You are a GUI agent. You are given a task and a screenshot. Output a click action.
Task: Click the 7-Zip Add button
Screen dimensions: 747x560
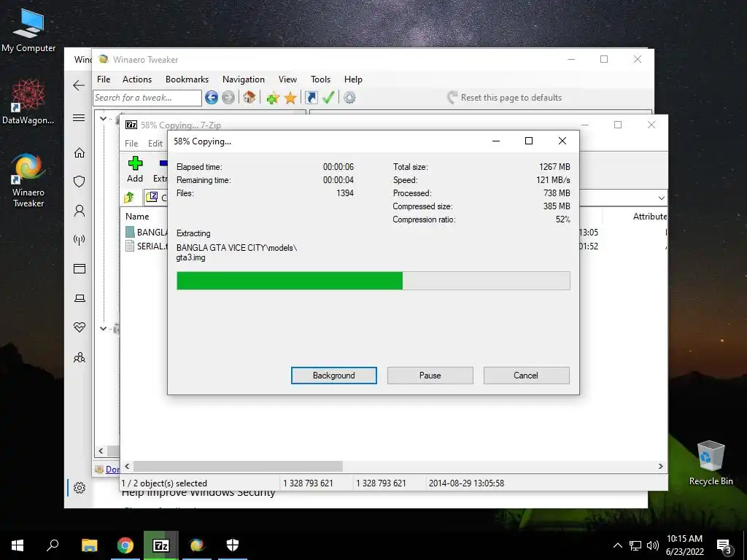pyautogui.click(x=135, y=169)
